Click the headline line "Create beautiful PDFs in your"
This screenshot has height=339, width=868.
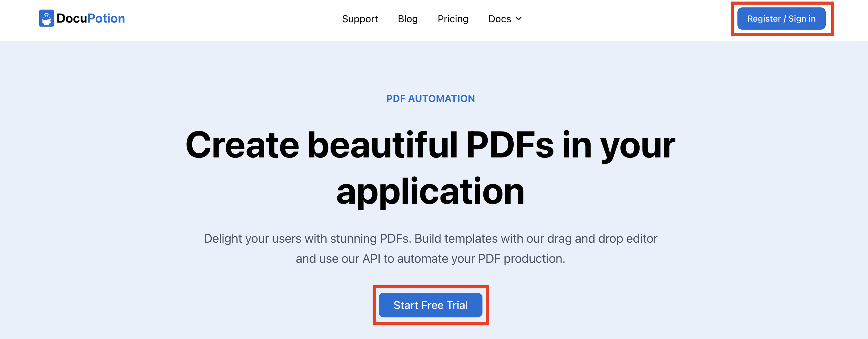430,145
